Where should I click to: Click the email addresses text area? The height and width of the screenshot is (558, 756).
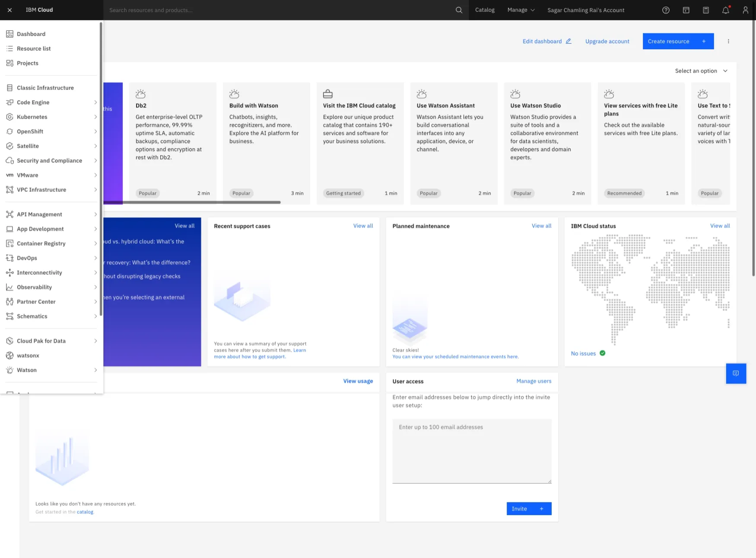click(x=472, y=451)
